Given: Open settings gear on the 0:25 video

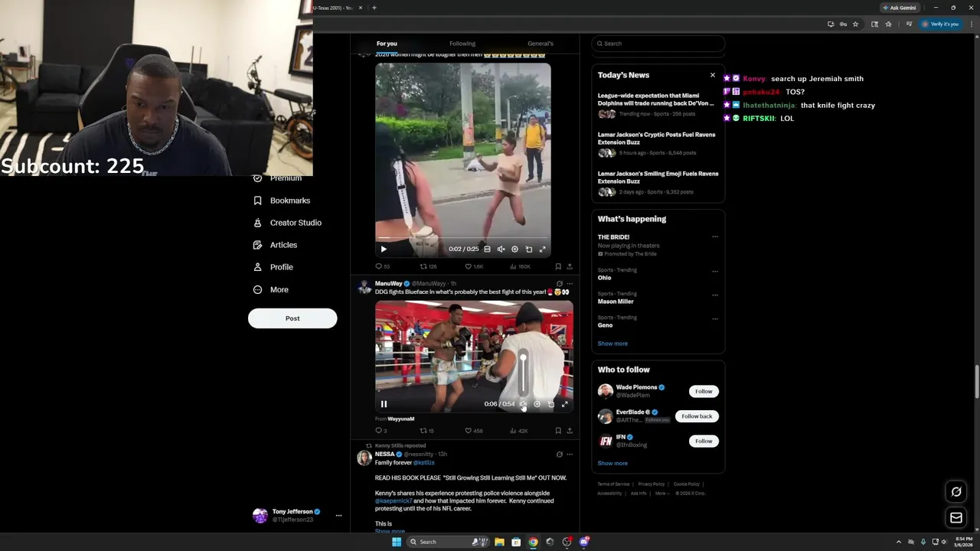Looking at the screenshot, I should point(514,249).
